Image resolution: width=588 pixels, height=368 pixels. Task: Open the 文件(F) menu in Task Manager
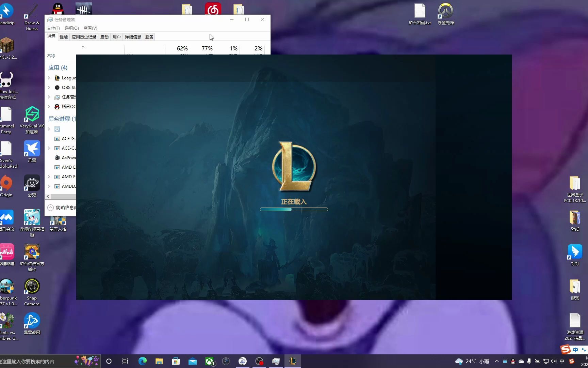[53, 28]
